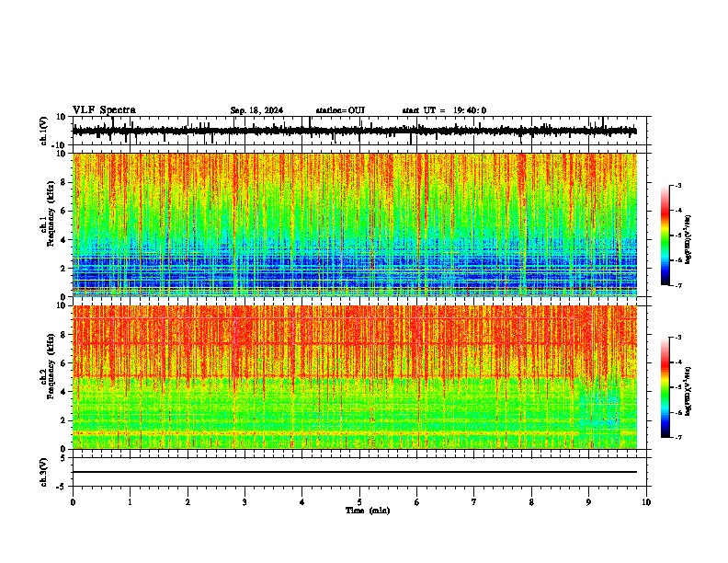Click the 8 kHz tick on ch.1 spectrogram
Viewport: 728px width, 563px height.
click(63, 182)
